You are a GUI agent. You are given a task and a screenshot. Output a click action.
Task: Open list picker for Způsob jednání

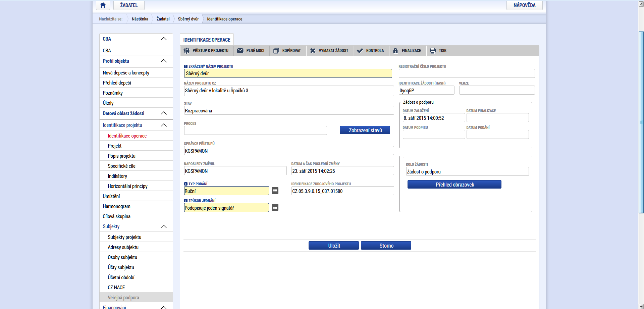(275, 207)
